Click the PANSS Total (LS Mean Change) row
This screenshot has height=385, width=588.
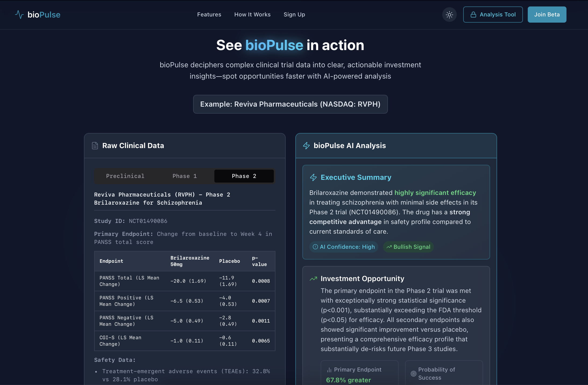click(185, 281)
